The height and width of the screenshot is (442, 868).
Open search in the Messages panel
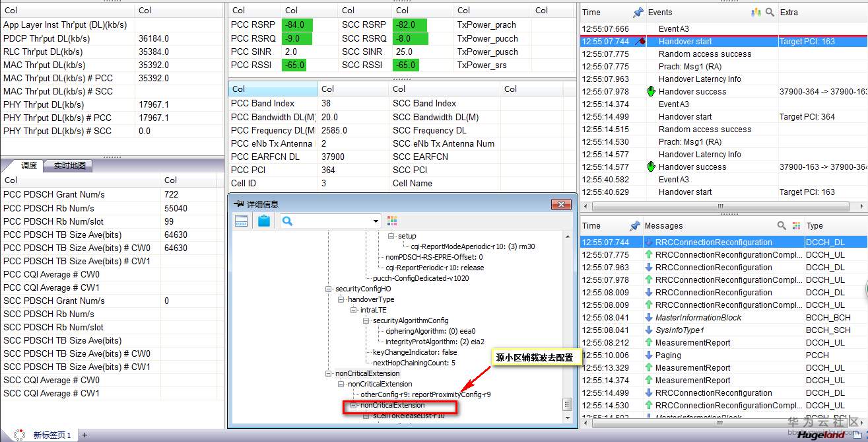point(782,225)
